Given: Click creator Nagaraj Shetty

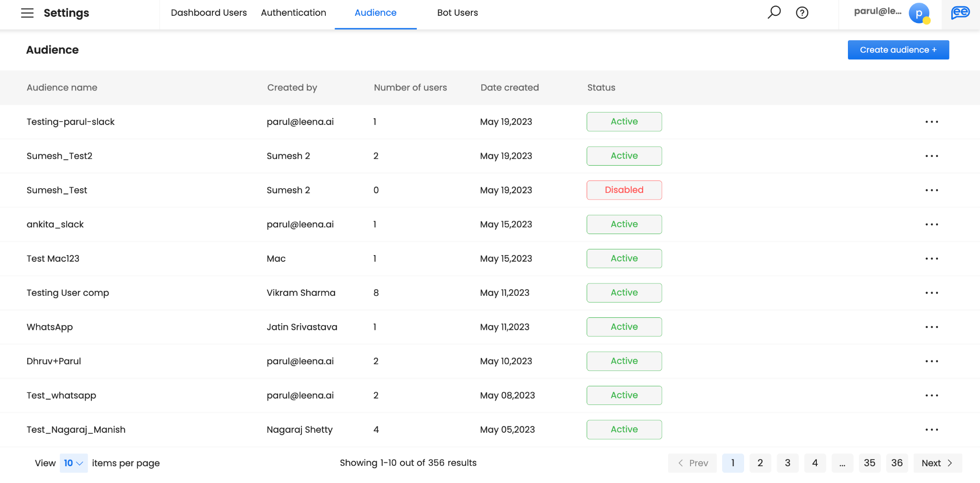Looking at the screenshot, I should [x=300, y=430].
